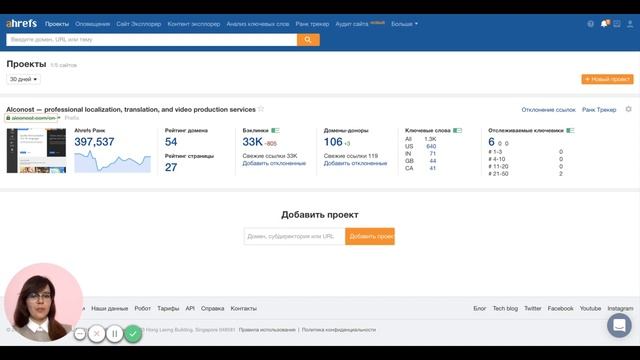
Task: Cancel recording with the X button
Action: (x=97, y=333)
